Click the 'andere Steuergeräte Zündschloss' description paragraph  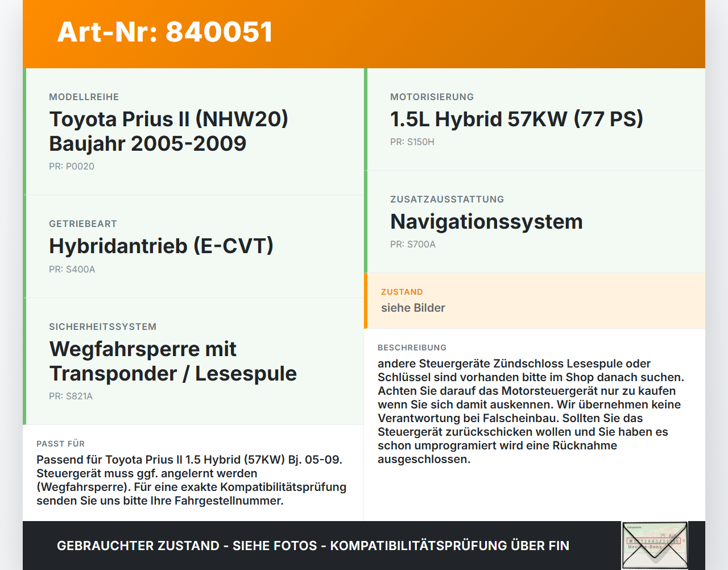(x=531, y=411)
